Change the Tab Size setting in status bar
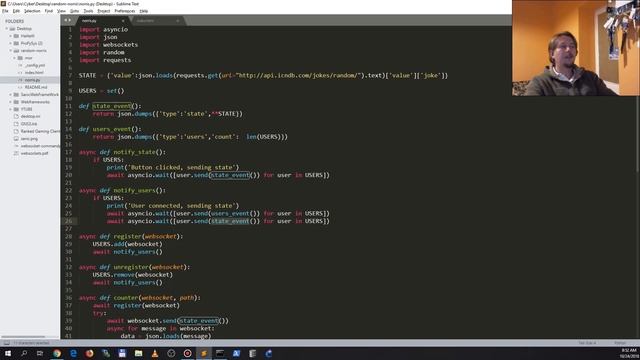The image size is (640, 360). click(x=587, y=343)
